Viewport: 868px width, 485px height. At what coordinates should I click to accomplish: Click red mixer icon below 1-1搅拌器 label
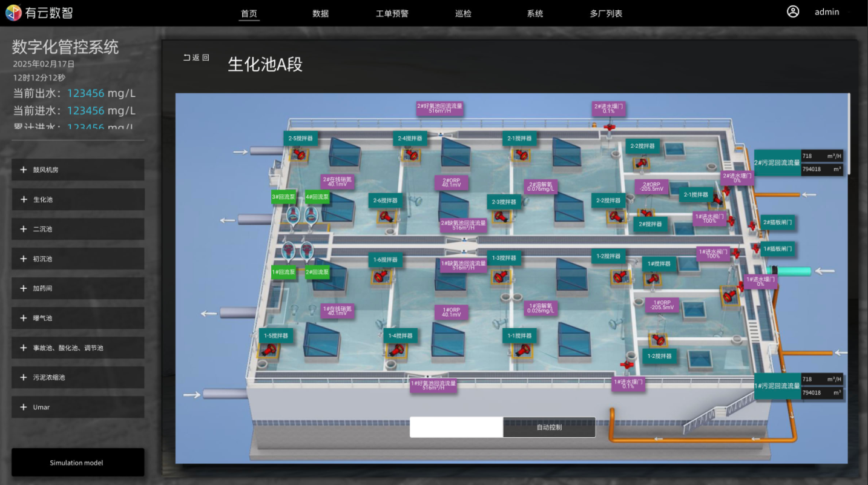(x=520, y=351)
